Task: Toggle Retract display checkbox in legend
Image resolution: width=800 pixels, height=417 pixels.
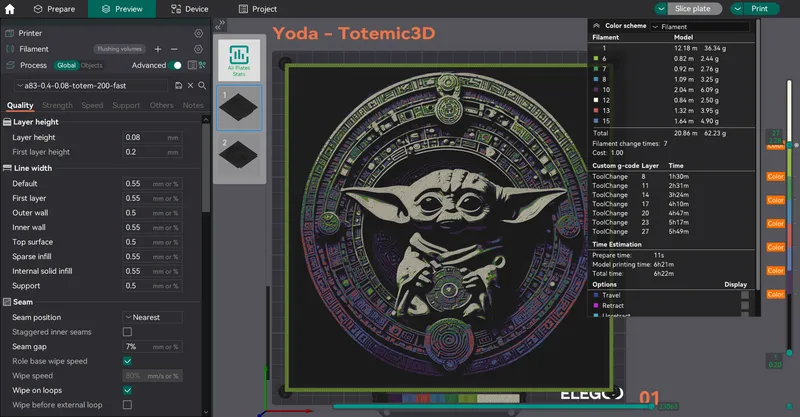Action: point(745,305)
